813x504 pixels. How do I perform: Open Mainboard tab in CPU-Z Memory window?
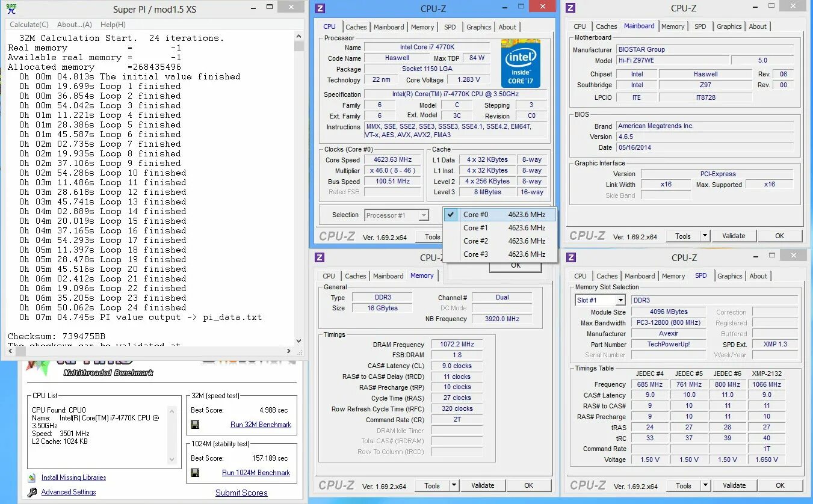tap(388, 276)
